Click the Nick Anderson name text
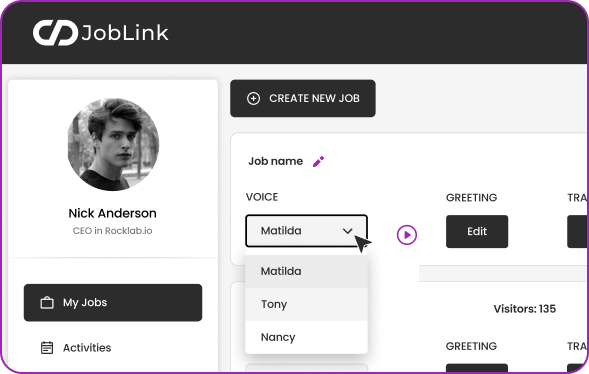 [x=113, y=213]
